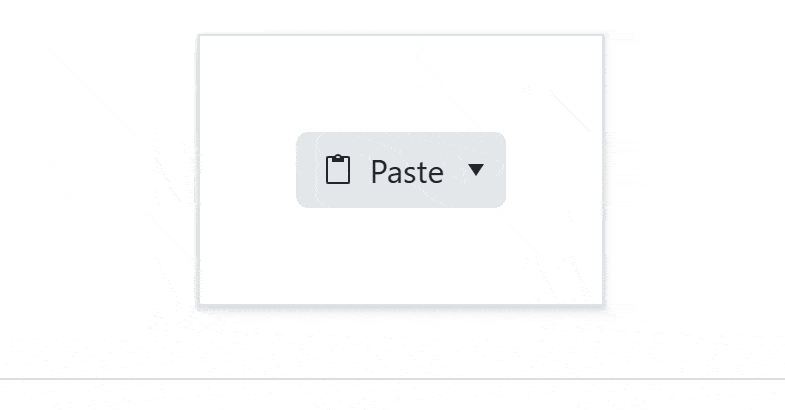Paste using the gray Paste button
Image resolution: width=785 pixels, height=410 pixels.
[401, 170]
